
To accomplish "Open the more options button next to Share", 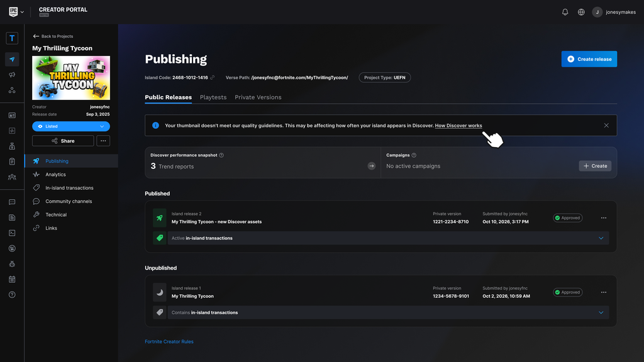I will [x=103, y=141].
